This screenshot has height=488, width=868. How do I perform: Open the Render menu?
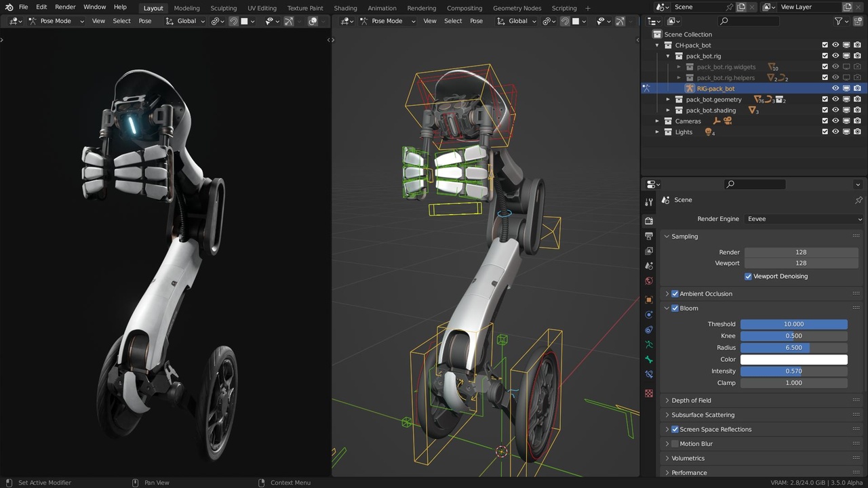[65, 7]
